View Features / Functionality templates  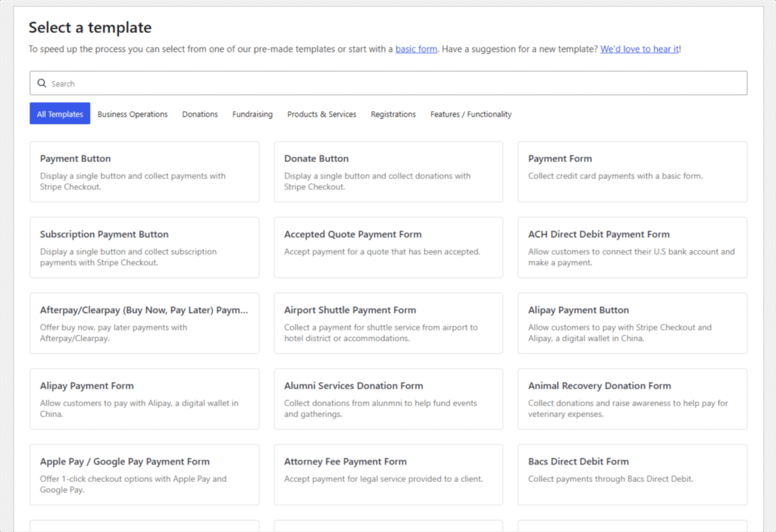point(471,114)
